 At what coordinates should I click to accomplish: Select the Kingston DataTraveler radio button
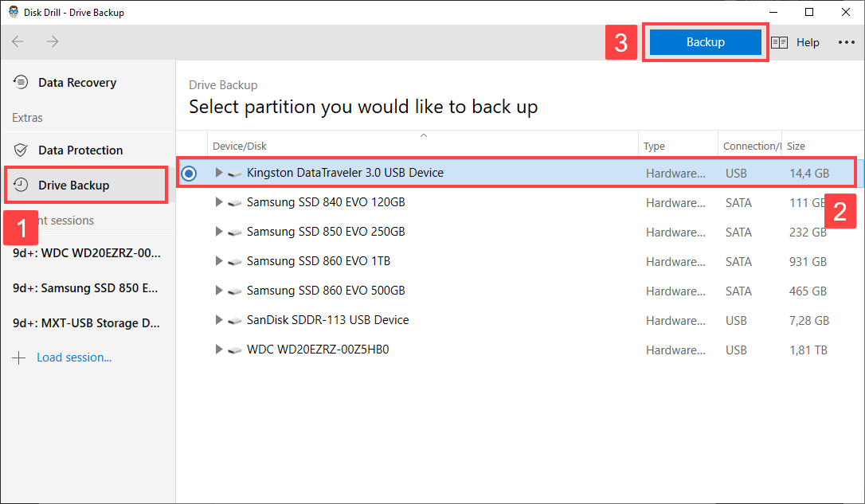189,174
